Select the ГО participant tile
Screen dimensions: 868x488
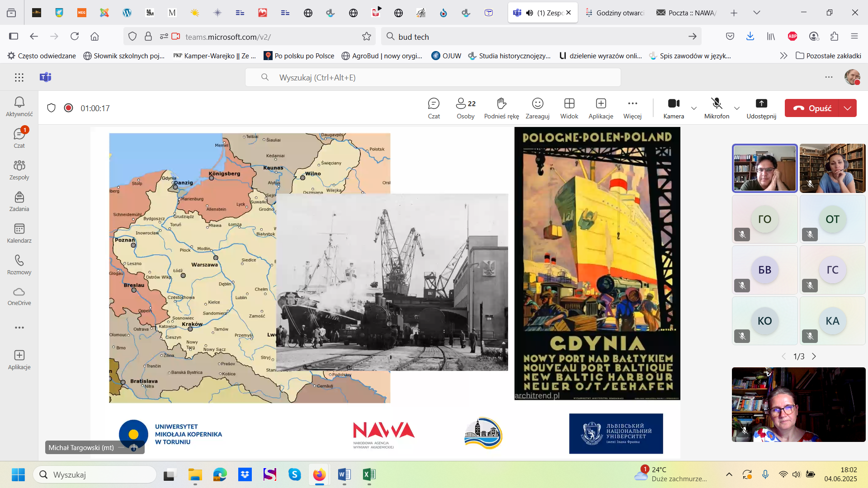(764, 219)
